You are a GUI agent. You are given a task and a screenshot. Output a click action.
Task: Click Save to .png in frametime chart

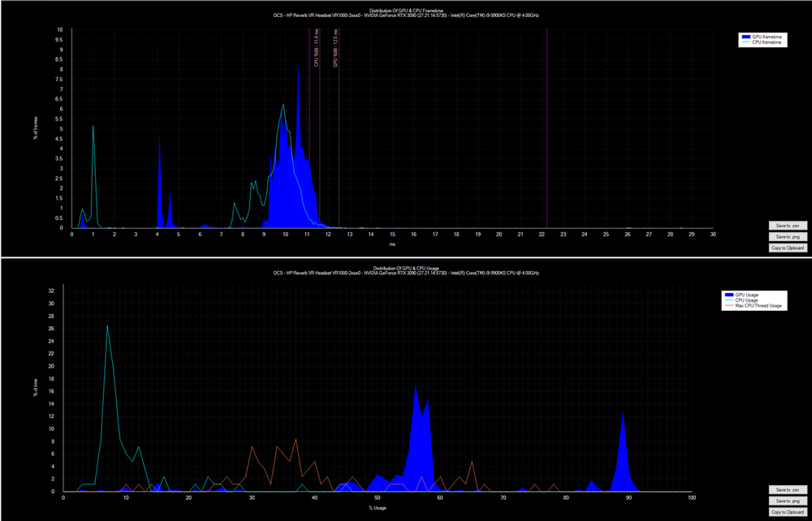tap(787, 236)
